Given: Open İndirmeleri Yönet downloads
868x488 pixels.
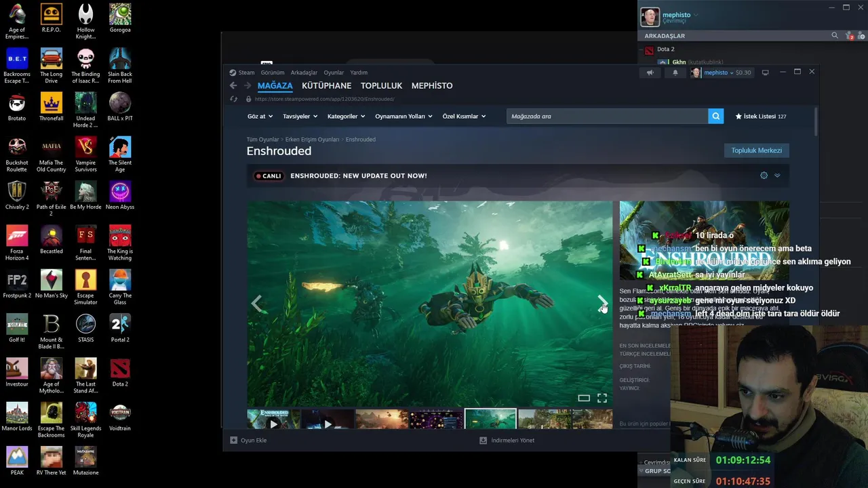Looking at the screenshot, I should coord(507,440).
